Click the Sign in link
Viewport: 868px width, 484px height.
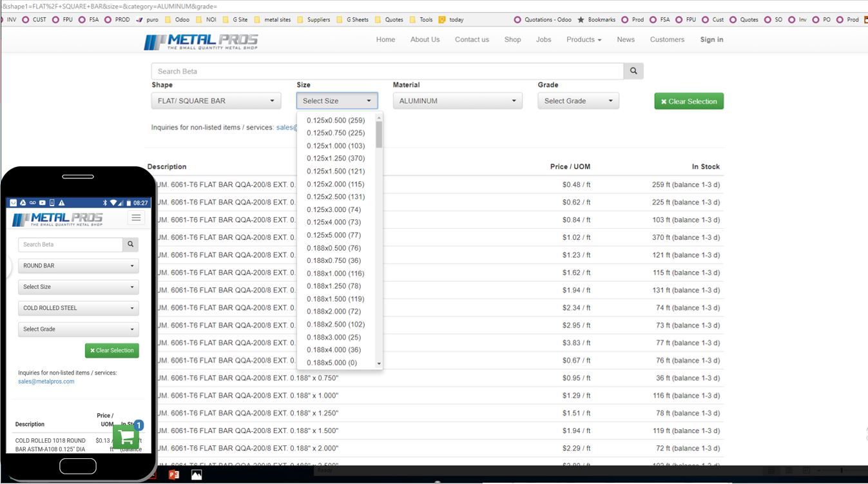(x=711, y=39)
